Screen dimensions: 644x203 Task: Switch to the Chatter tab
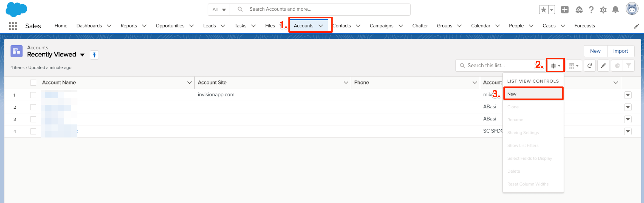pyautogui.click(x=420, y=26)
